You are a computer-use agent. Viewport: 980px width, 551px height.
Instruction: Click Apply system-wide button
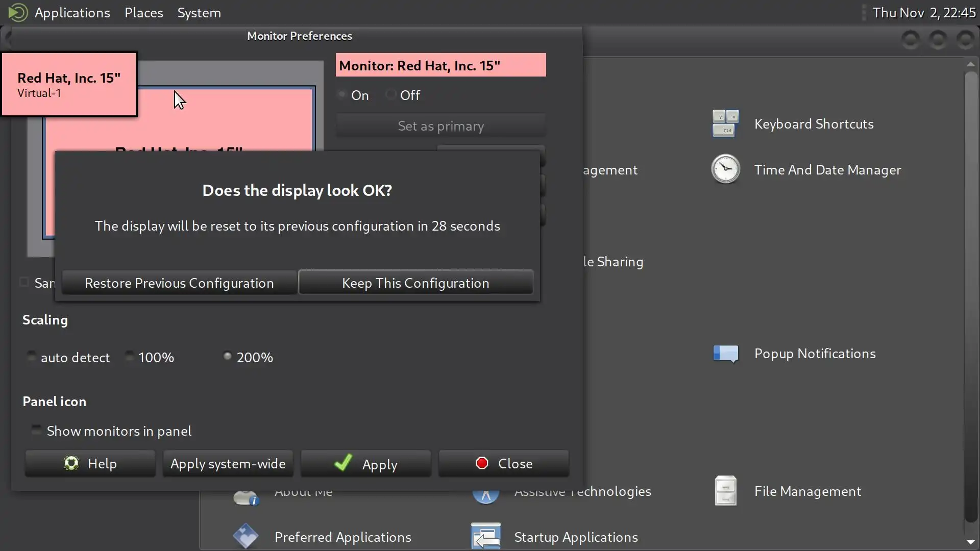pyautogui.click(x=228, y=463)
